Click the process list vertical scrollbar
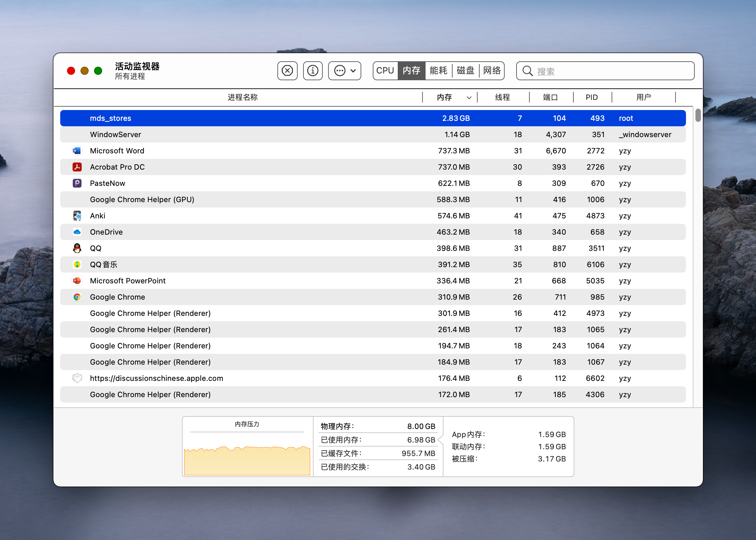The image size is (756, 540). 698,115
